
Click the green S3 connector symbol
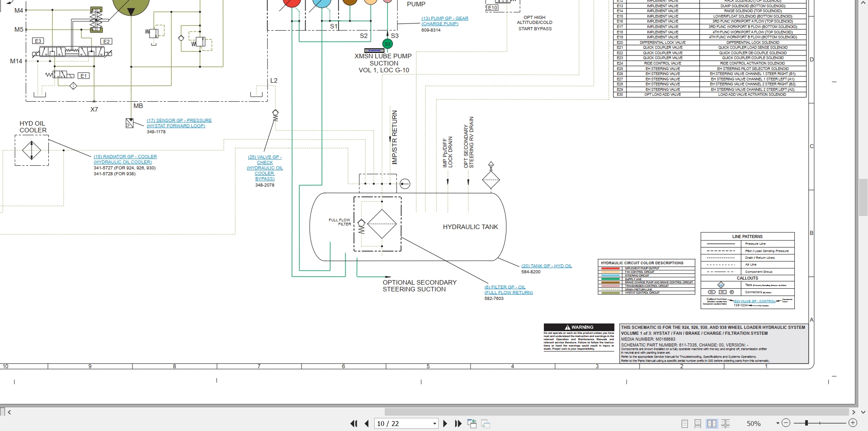click(387, 44)
